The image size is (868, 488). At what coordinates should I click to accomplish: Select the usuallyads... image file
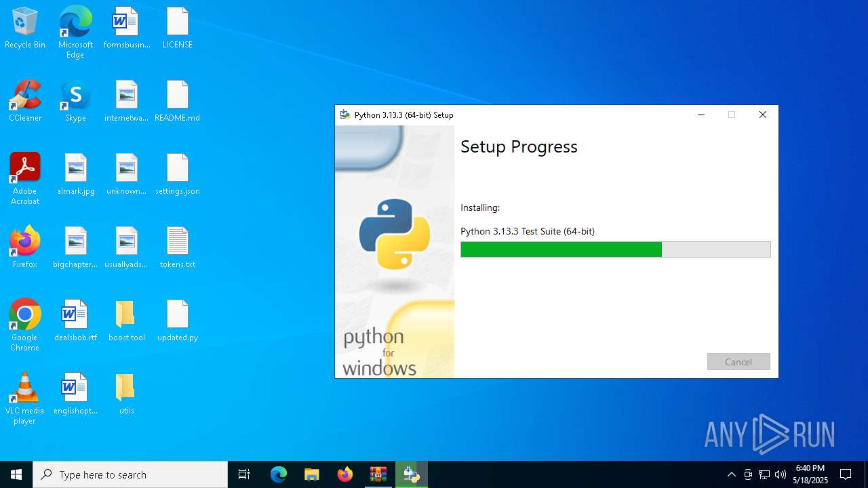(127, 248)
